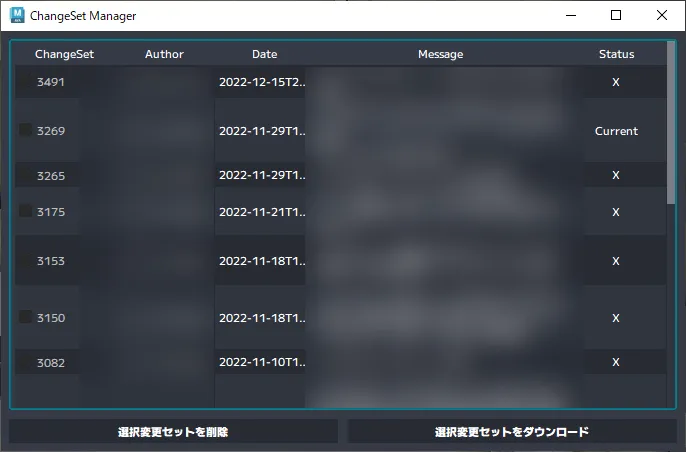Click the Message column header
This screenshot has height=452, width=686.
pos(440,54)
